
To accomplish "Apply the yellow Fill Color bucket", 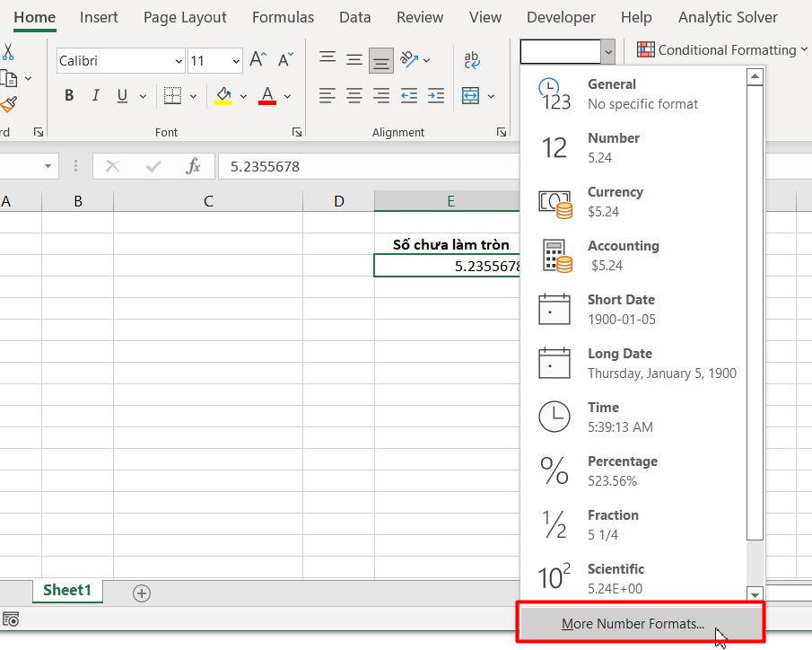I will [223, 96].
